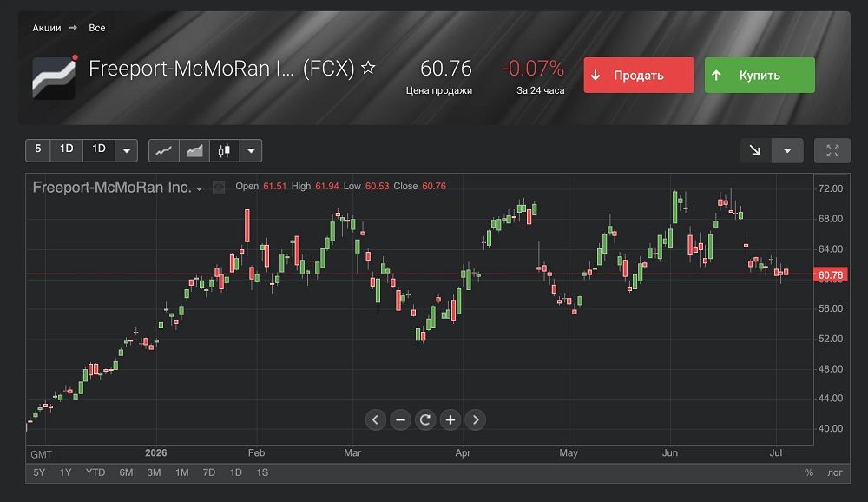The width and height of the screenshot is (868, 502).
Task: Switch range to 5Y
Action: pyautogui.click(x=39, y=472)
